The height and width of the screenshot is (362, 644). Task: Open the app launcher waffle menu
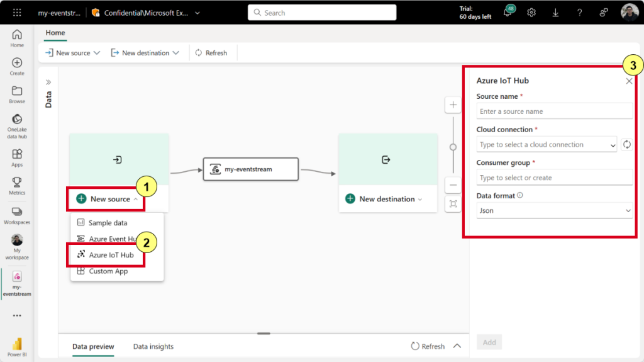click(x=17, y=13)
